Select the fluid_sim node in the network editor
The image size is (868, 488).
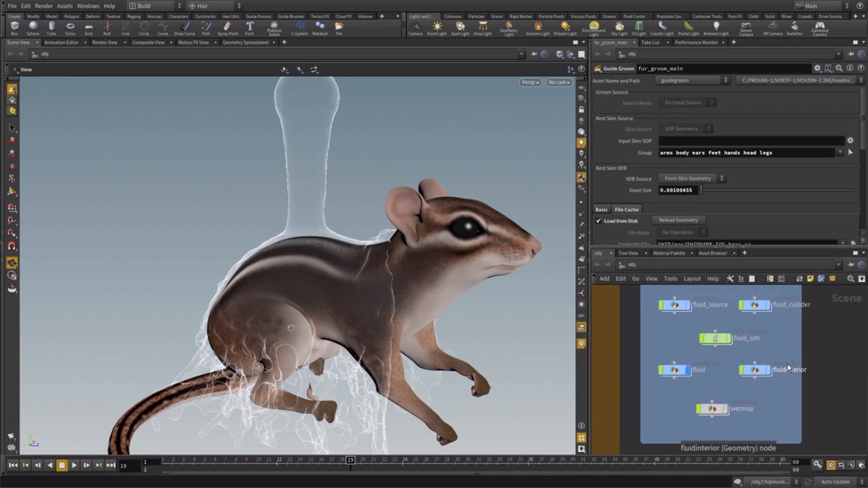coord(716,338)
